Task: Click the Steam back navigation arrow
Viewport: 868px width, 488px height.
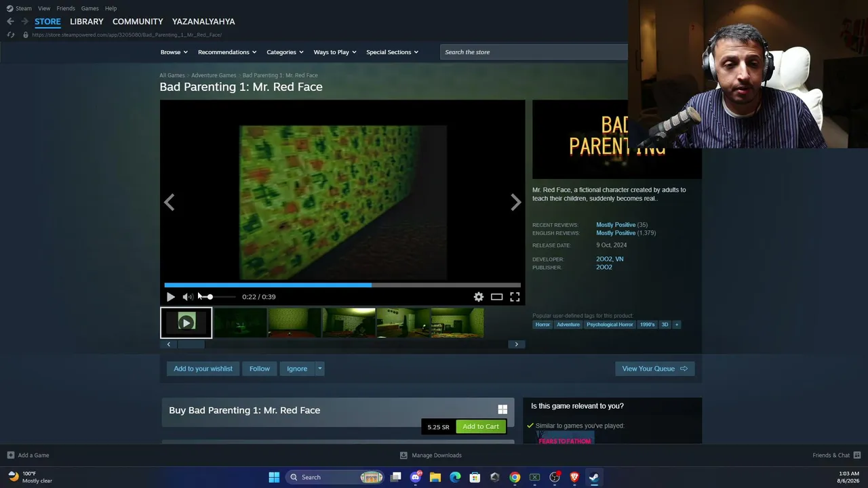Action: point(10,22)
